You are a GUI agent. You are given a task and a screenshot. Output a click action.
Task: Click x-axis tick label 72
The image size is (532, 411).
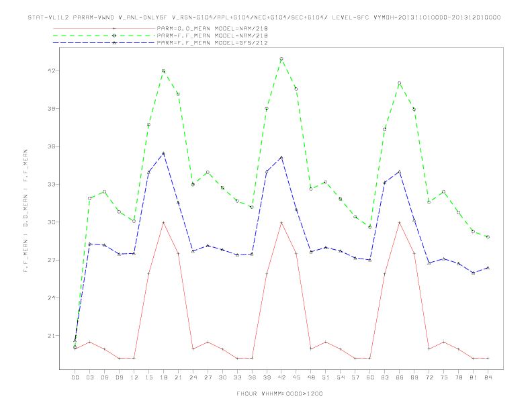(429, 377)
